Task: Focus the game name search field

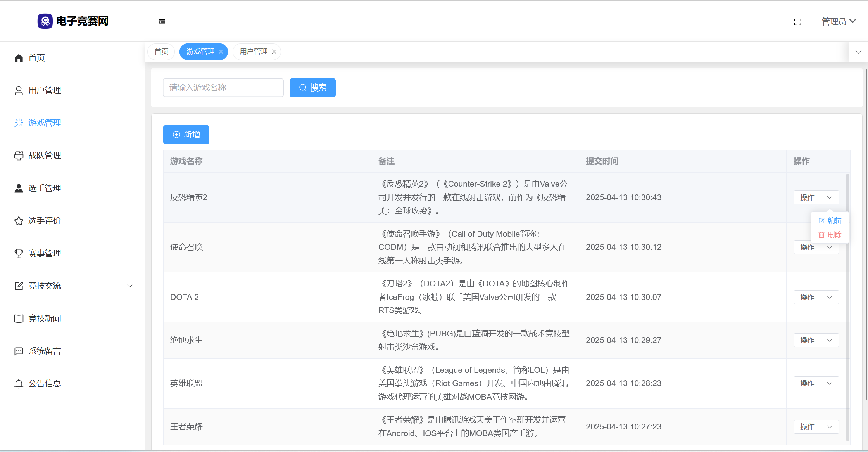Action: [223, 88]
